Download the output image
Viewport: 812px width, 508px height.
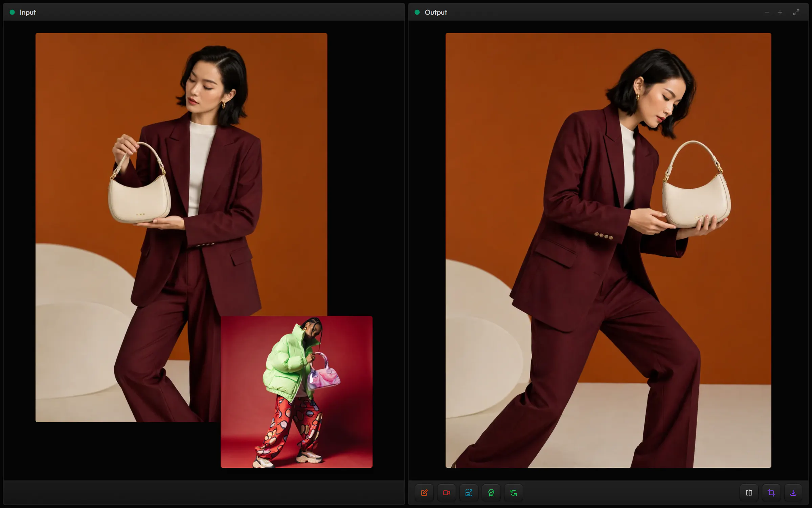point(793,493)
